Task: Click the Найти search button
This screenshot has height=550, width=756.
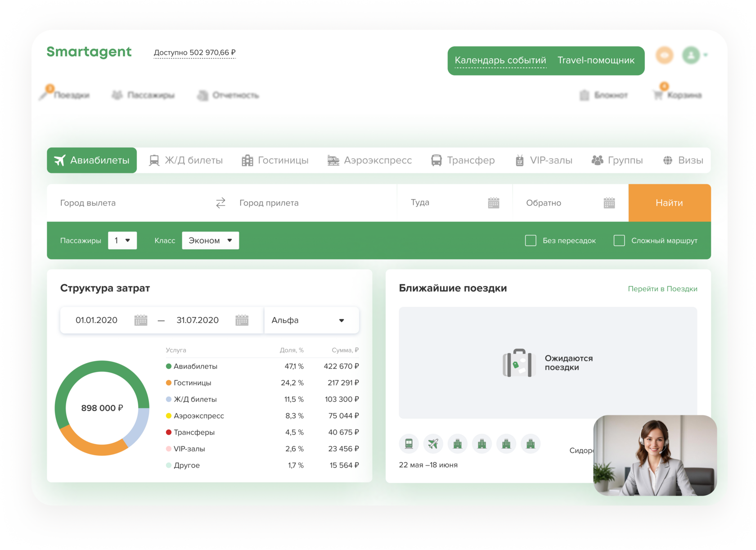Action: 669,203
